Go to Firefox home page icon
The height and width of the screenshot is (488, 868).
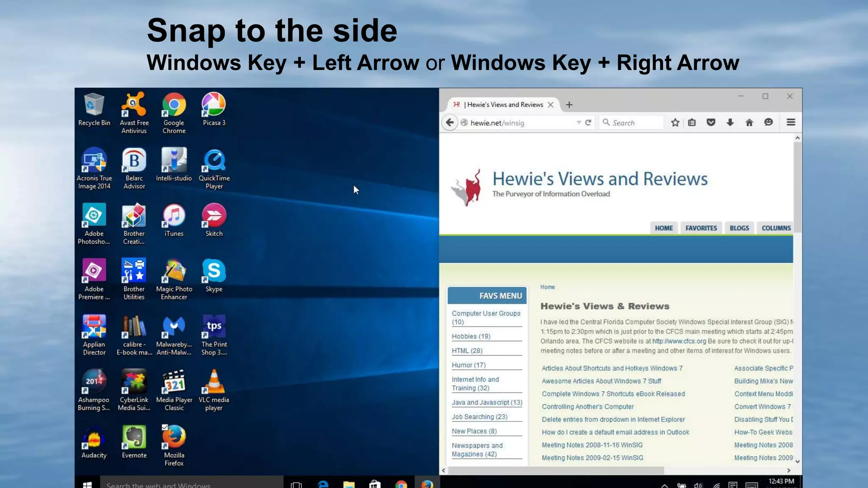749,123
